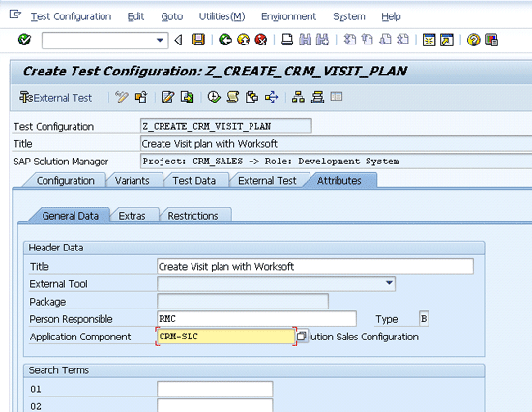Viewport: 532px width, 412px height.
Task: Switch to the Restrictions sub-tab
Action: pos(193,216)
